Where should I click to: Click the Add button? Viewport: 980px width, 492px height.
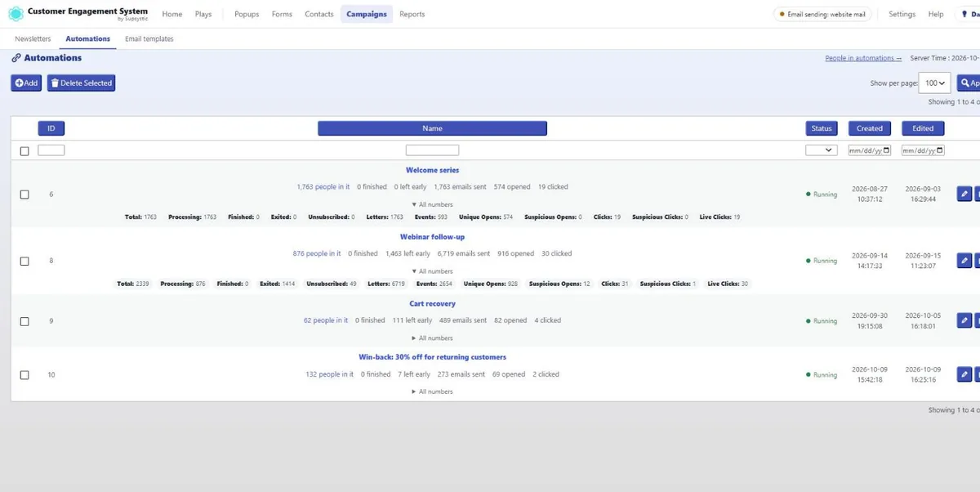tap(26, 83)
